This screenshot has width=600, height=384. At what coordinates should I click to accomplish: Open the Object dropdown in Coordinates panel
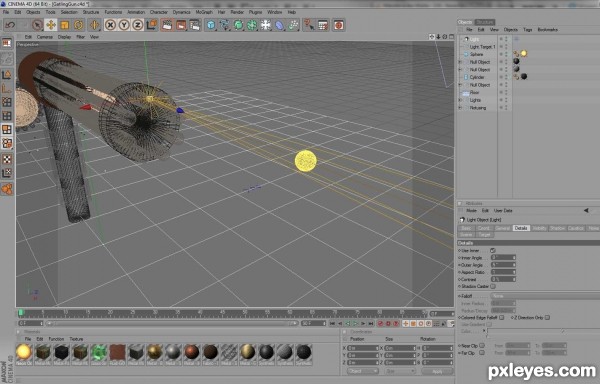tap(363, 371)
